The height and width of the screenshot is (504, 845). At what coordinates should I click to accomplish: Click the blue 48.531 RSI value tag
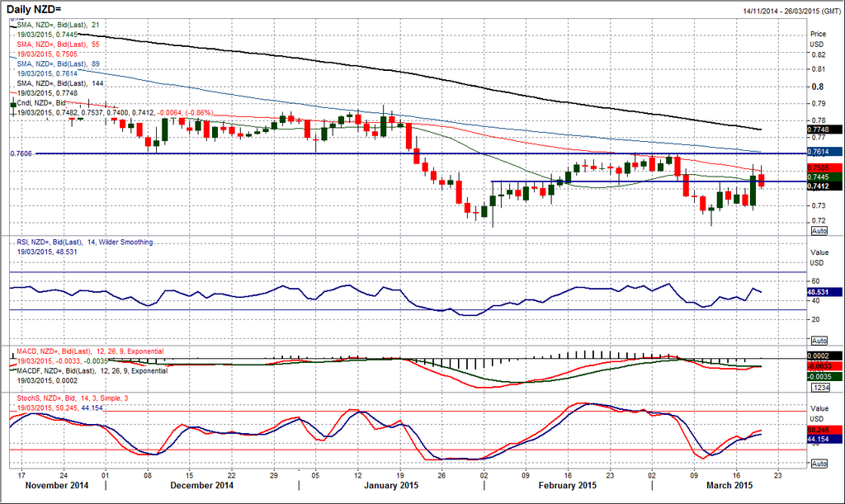tap(824, 292)
